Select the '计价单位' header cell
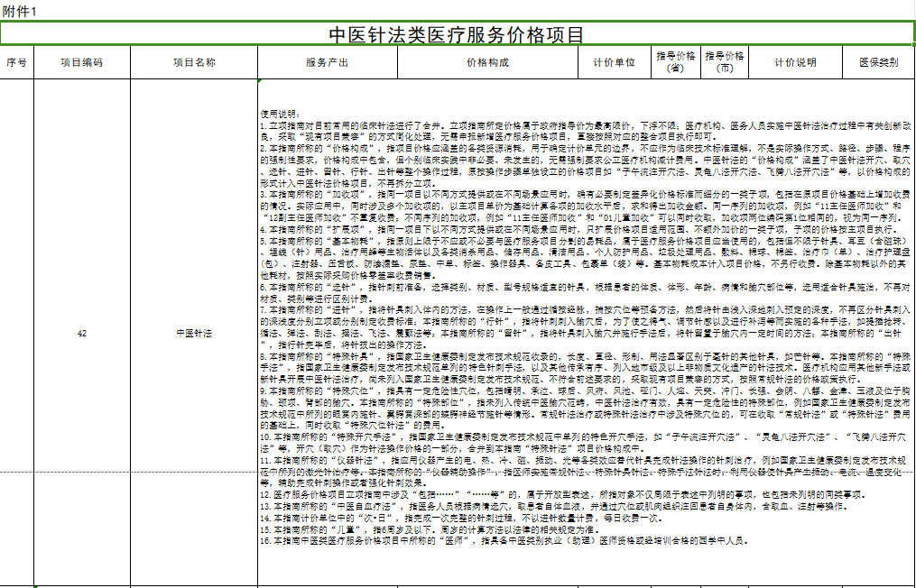916x588 pixels. [614, 62]
